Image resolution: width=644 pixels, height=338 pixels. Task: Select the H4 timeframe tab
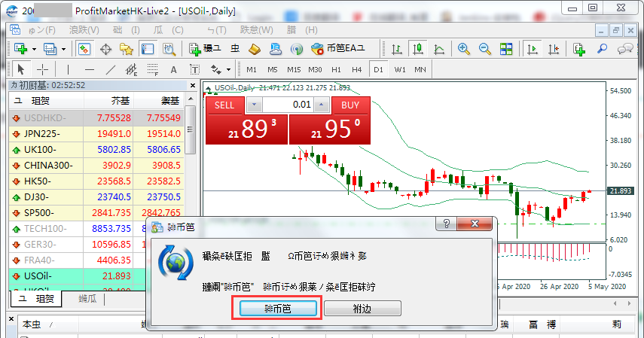pyautogui.click(x=356, y=69)
